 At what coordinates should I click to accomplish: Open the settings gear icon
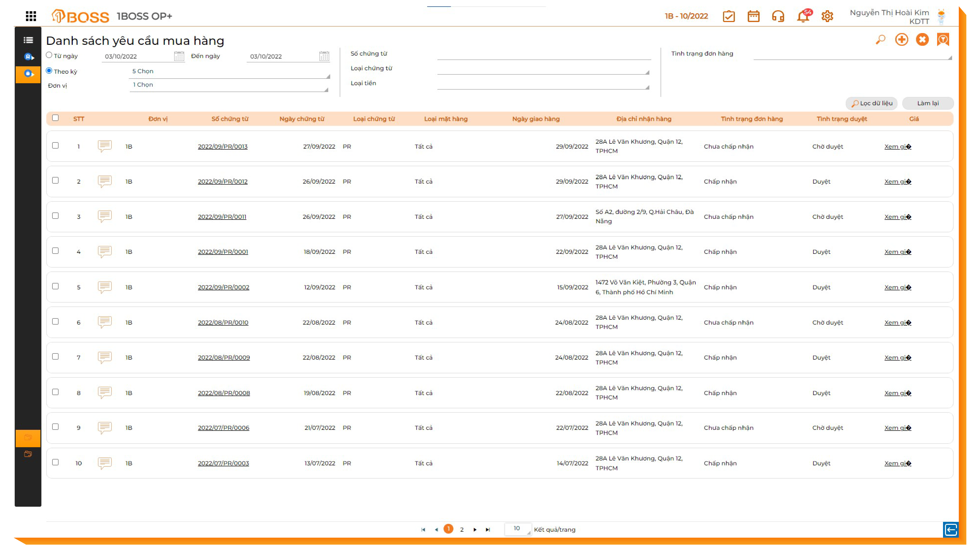coord(827,16)
